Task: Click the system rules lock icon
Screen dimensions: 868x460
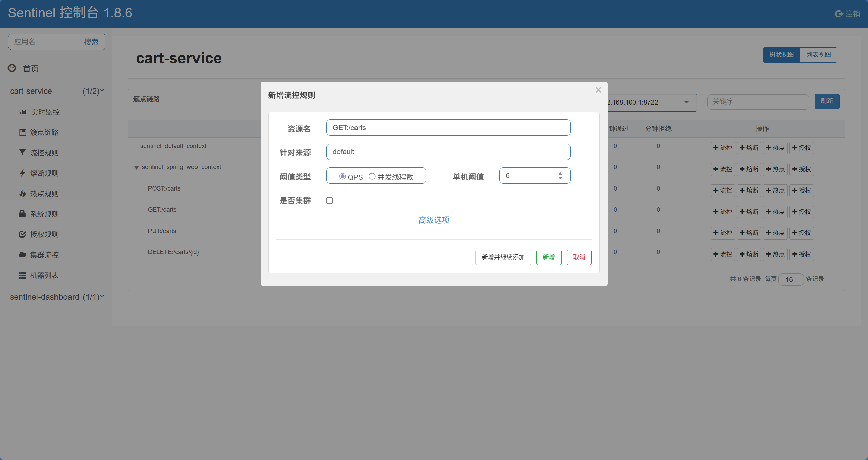Action: pyautogui.click(x=22, y=214)
